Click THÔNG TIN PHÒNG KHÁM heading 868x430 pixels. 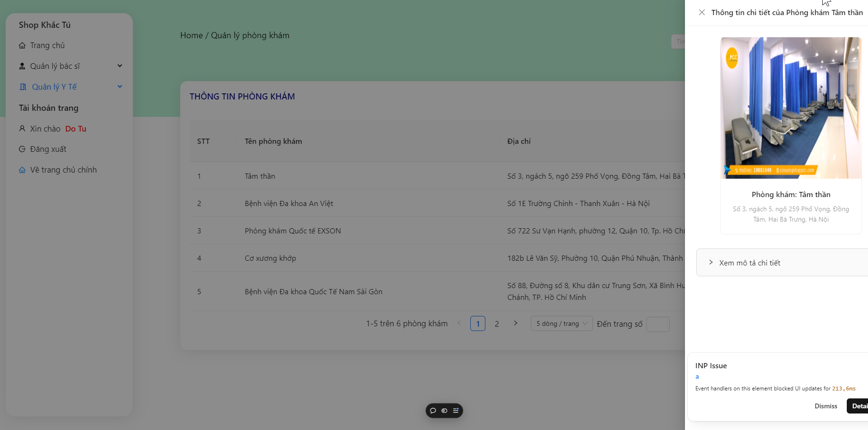click(242, 96)
